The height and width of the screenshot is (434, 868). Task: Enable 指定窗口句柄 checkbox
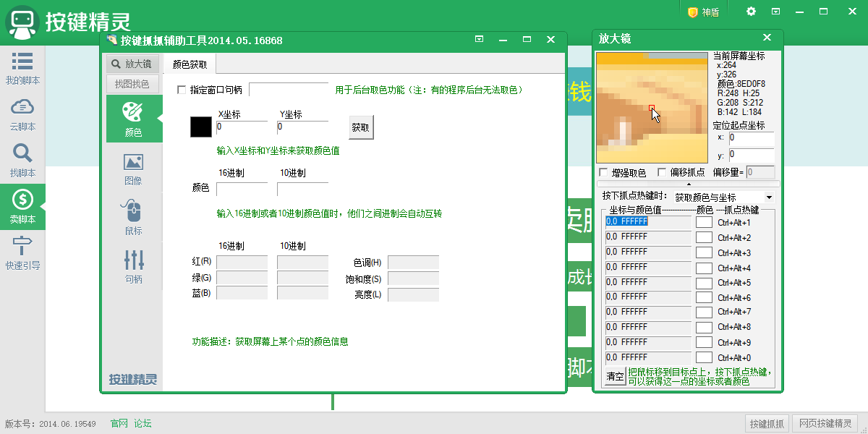[182, 90]
